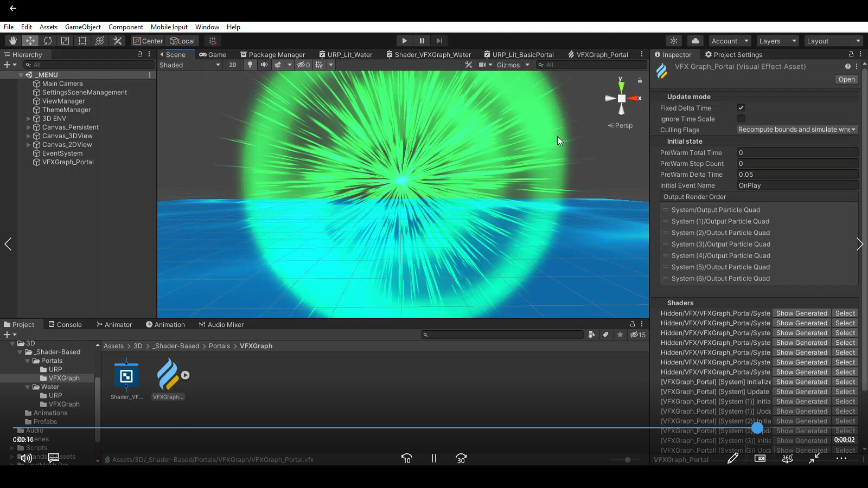The width and height of the screenshot is (868, 488).
Task: Click Show Generated for the first shader
Action: click(x=801, y=313)
